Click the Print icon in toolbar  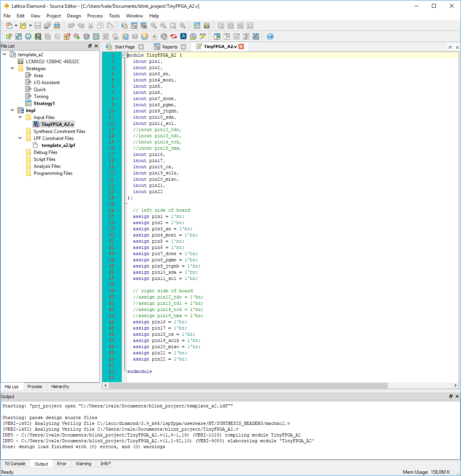pyautogui.click(x=57, y=26)
